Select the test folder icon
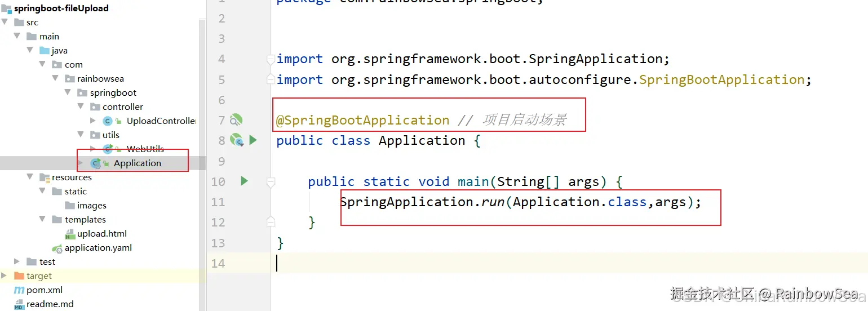The height and width of the screenshot is (311, 868). click(x=32, y=262)
